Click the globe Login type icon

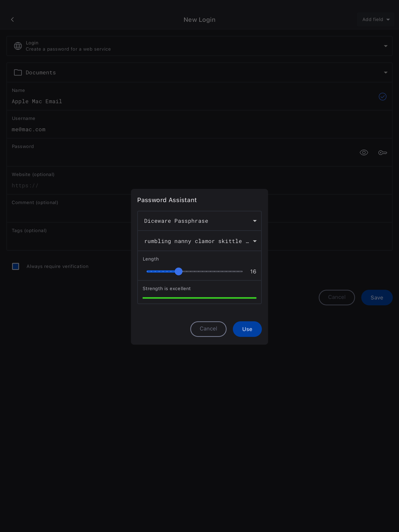tap(18, 46)
